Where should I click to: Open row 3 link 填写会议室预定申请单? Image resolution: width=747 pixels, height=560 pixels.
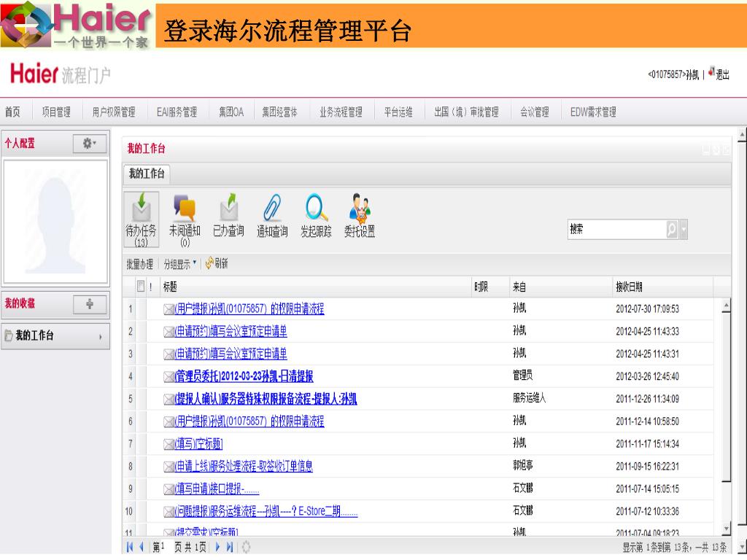tap(231, 354)
